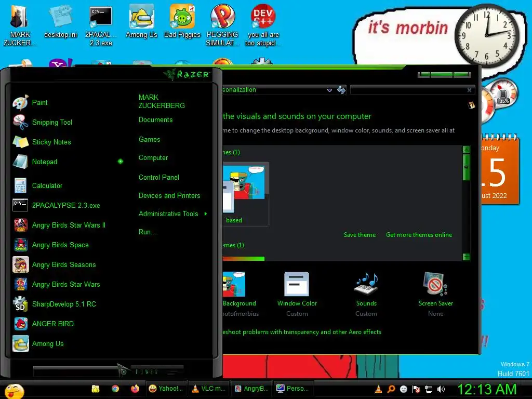Screen dimensions: 532x399
Task: Open the Run... dialog
Action: (148, 232)
